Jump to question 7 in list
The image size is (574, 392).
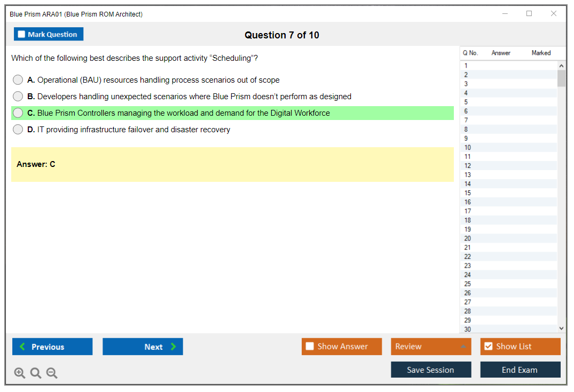click(x=466, y=120)
